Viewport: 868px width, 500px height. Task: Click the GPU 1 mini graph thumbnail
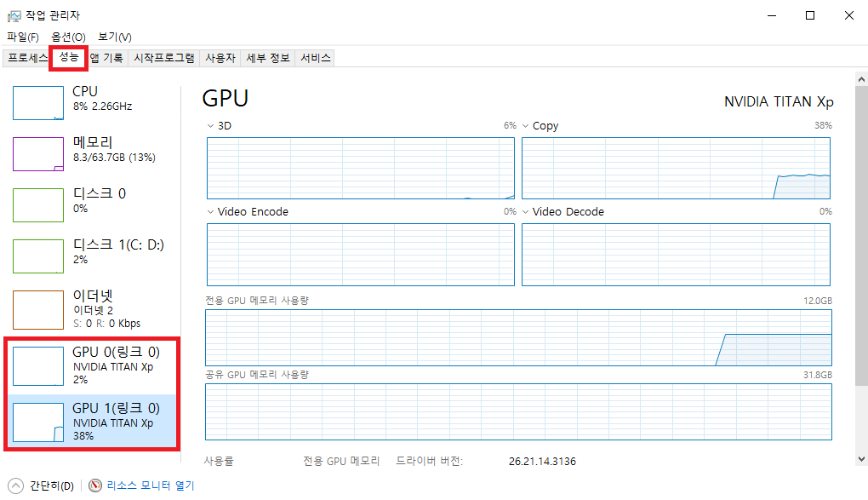point(38,422)
